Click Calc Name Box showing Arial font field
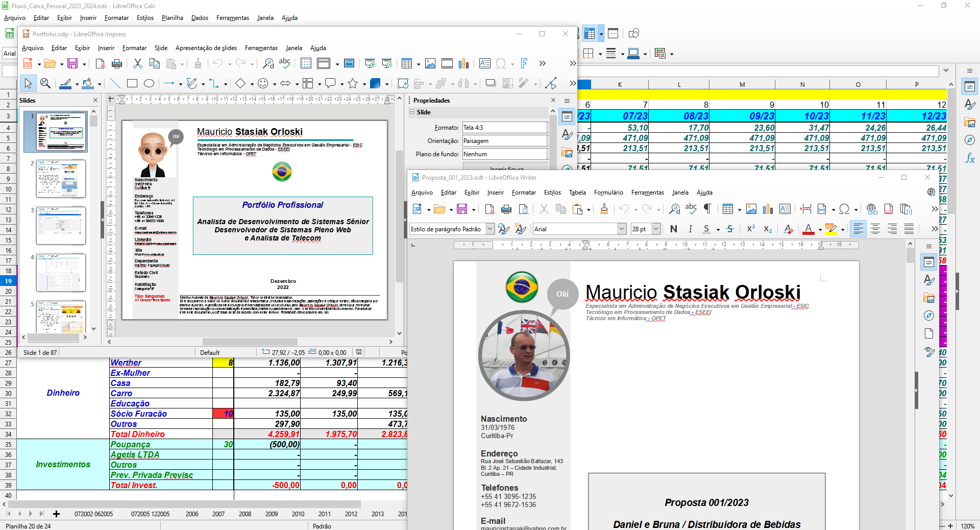Image resolution: width=980 pixels, height=530 pixels. click(9, 53)
